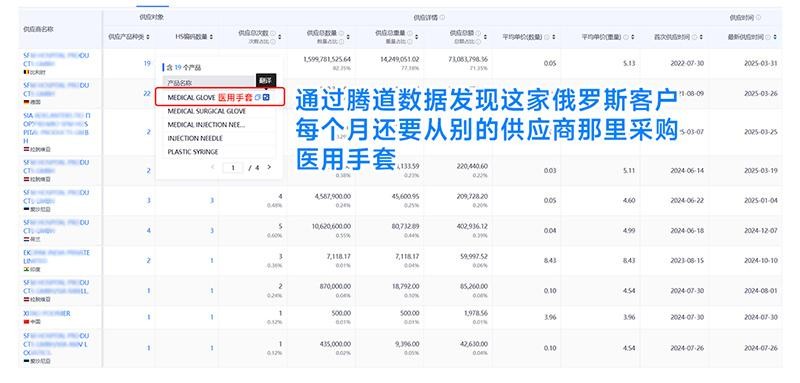800x383 pixels.
Task: Sort by 平均单价(重量) column arrows
Action: coord(633,37)
